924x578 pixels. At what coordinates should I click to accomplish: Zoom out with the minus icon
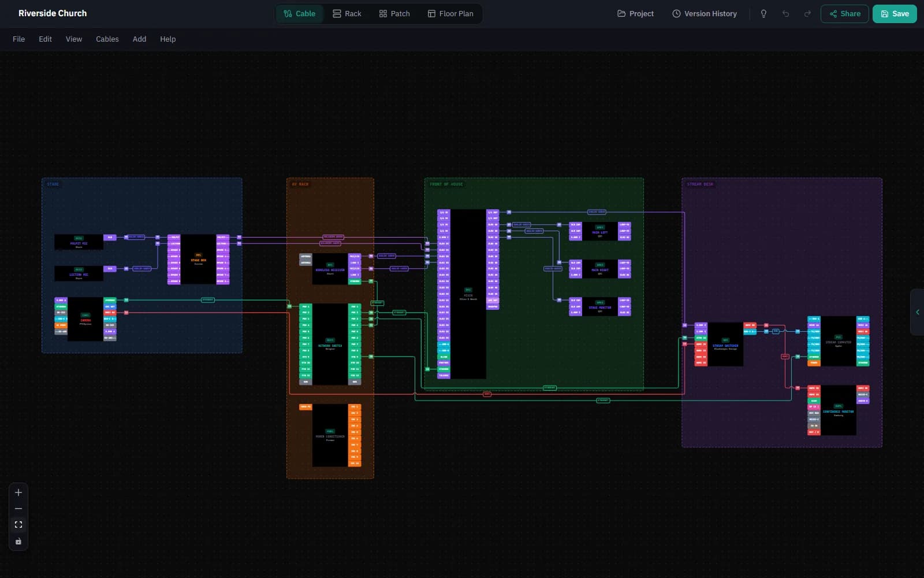(x=18, y=509)
